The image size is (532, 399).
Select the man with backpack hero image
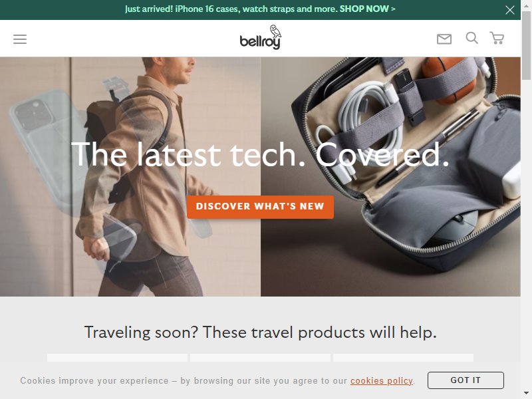tap(130, 176)
